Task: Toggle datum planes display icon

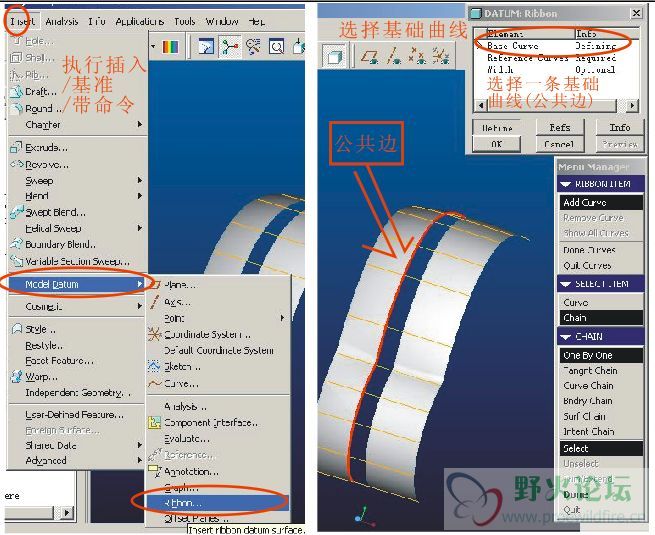Action: click(x=370, y=56)
